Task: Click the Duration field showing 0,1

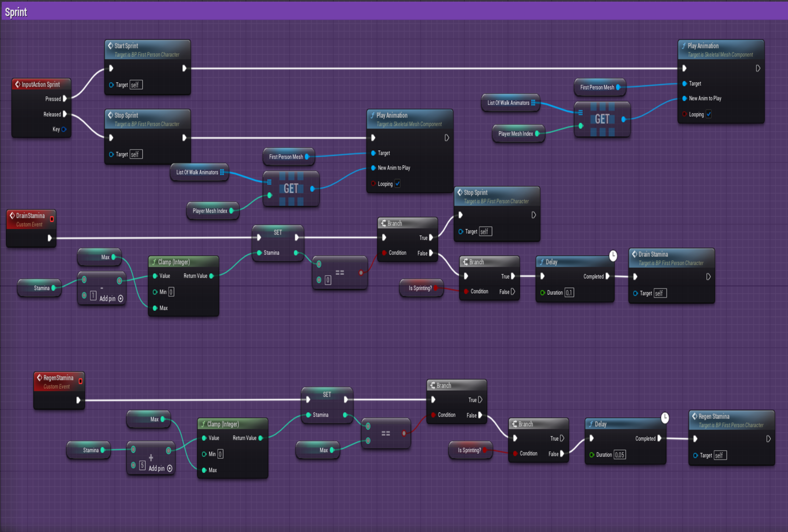Action: tap(569, 293)
